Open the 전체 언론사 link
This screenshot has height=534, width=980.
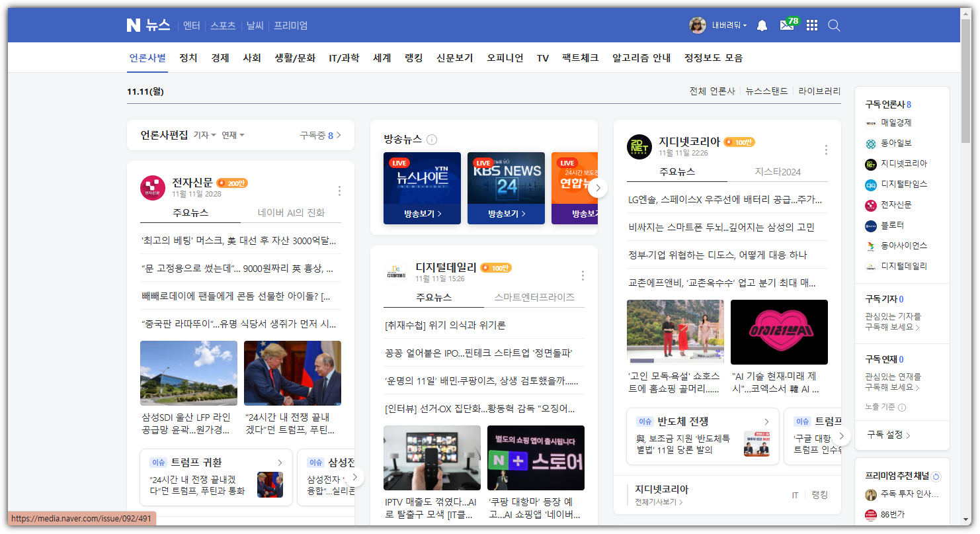712,91
